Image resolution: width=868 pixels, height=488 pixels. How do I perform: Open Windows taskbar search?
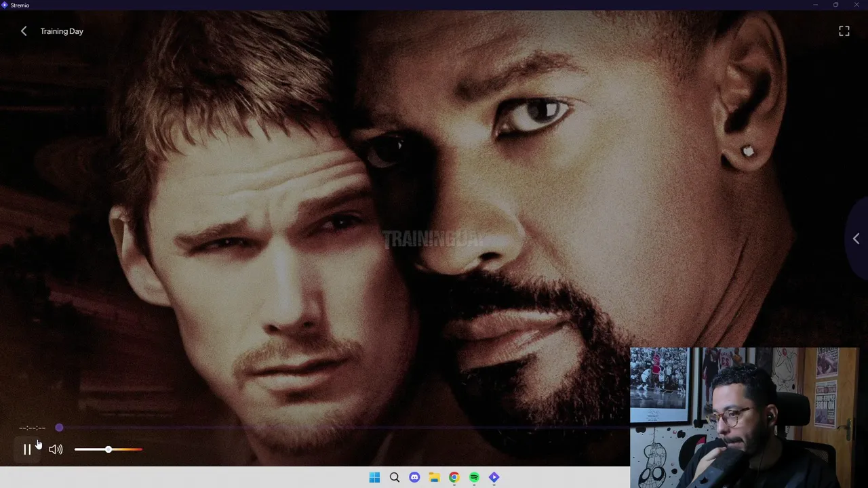point(395,477)
